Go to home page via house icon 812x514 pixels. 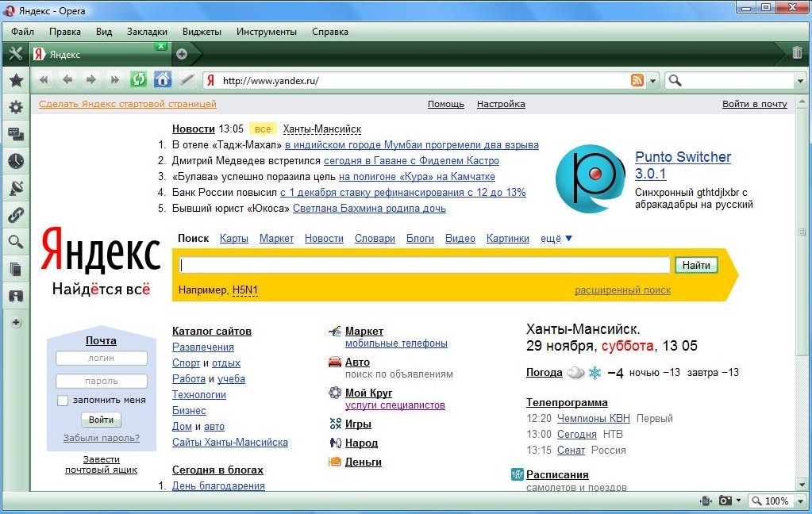(162, 79)
